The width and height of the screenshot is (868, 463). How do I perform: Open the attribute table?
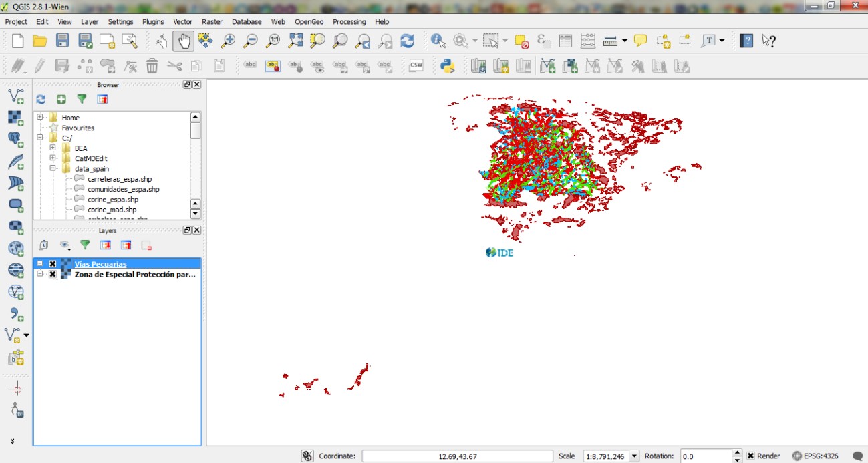[x=565, y=41]
